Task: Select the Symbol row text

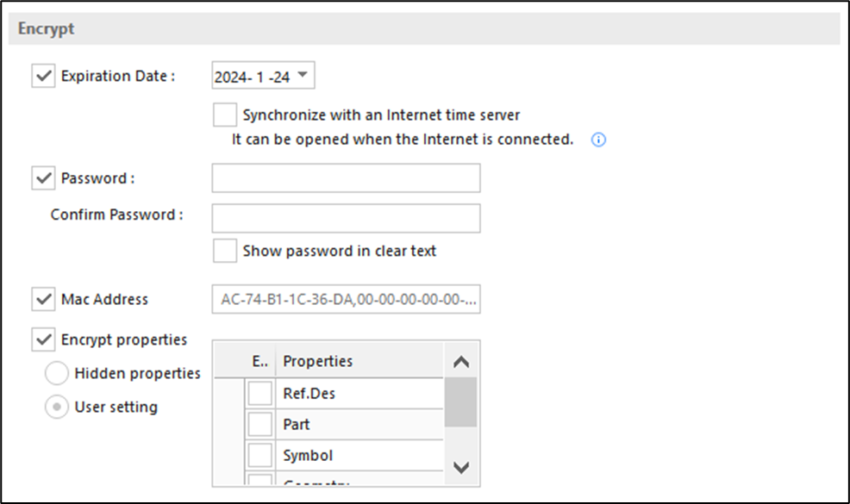Action: tap(308, 456)
